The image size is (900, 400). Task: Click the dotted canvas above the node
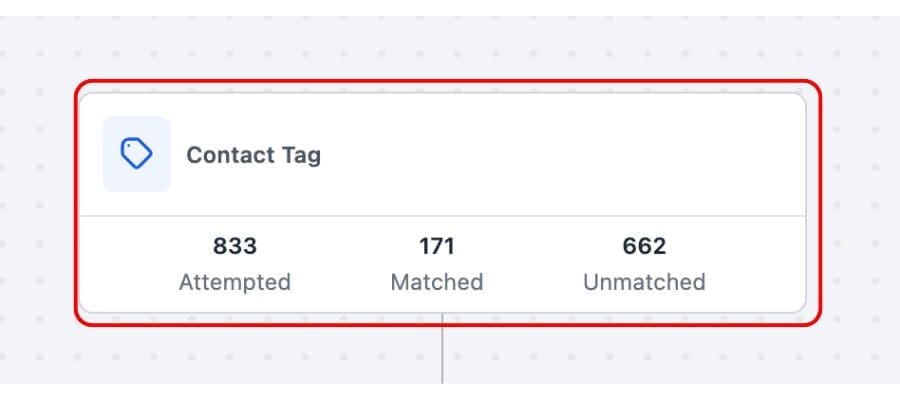pos(442,45)
